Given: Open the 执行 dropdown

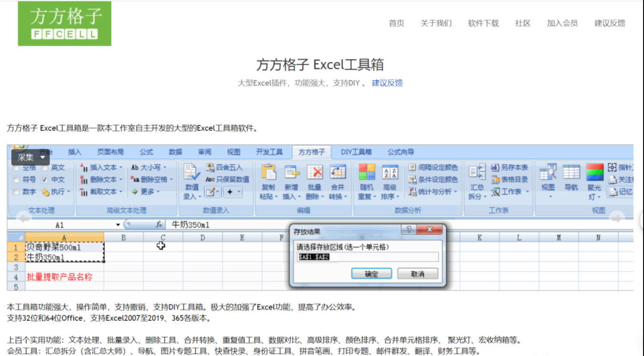Looking at the screenshot, I should point(56,192).
